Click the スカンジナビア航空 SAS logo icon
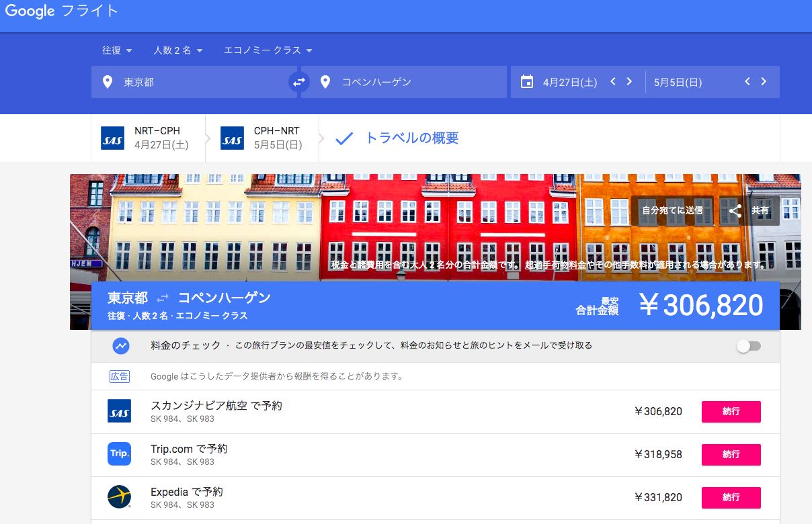The image size is (812, 524). tap(119, 411)
